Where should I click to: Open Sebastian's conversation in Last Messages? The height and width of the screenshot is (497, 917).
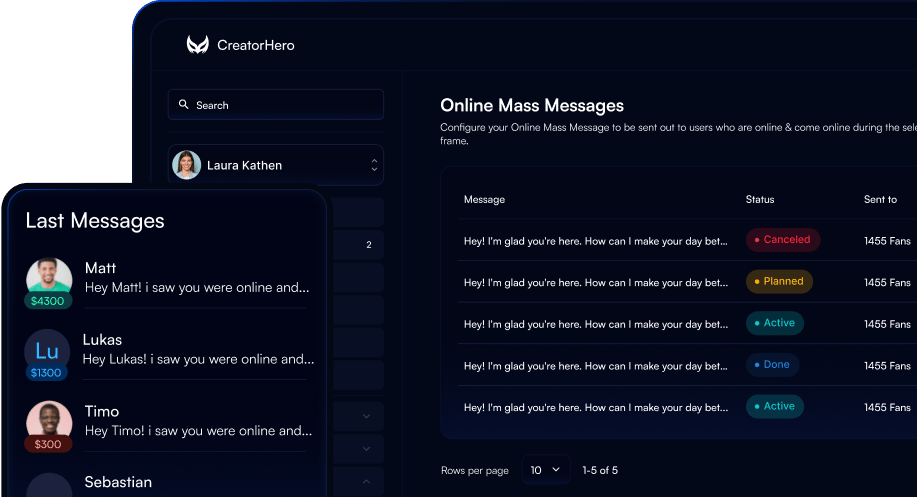point(118,483)
